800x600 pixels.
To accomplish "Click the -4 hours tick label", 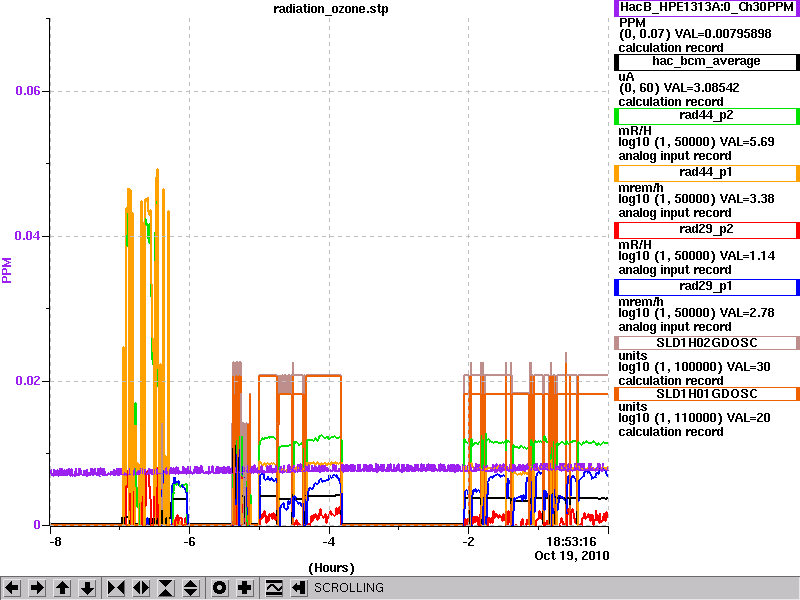I will pos(329,542).
